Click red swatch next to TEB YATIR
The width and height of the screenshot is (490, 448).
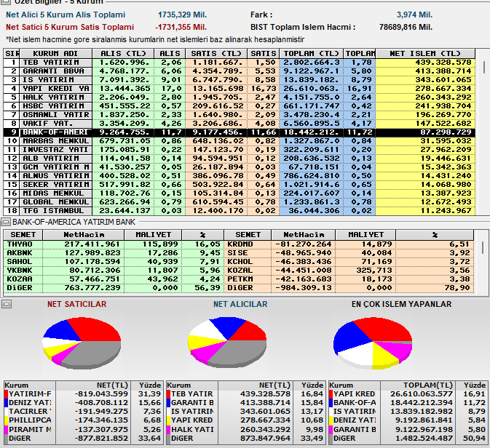[169, 394]
